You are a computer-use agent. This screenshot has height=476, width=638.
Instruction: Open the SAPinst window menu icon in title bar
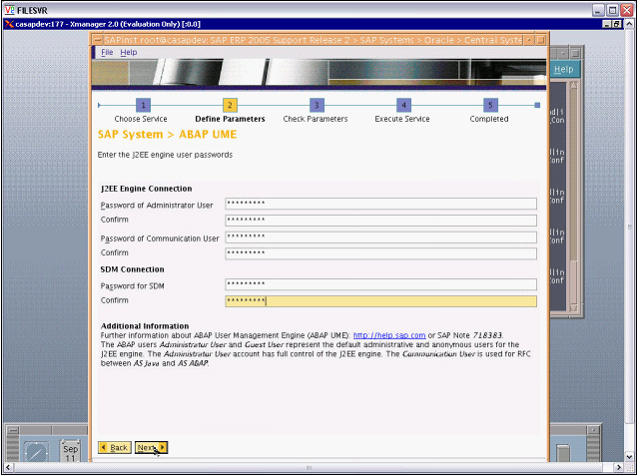point(97,39)
